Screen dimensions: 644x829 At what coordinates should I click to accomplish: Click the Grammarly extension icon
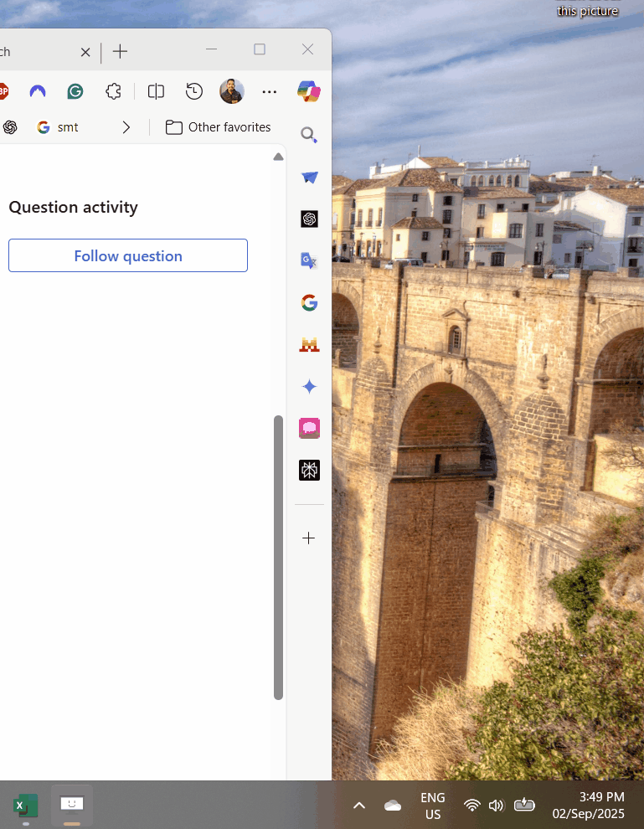click(75, 91)
